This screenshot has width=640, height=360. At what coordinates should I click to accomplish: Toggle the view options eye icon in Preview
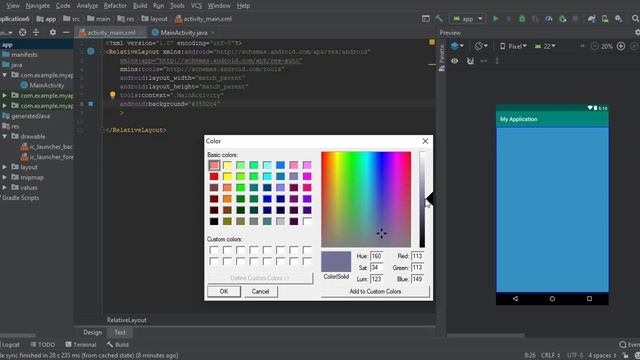[454, 61]
